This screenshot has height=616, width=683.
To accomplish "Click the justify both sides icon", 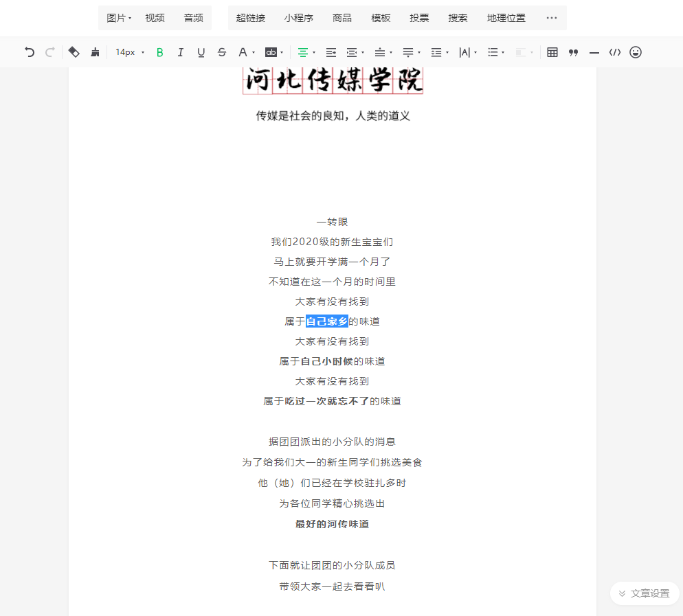I will 331,53.
